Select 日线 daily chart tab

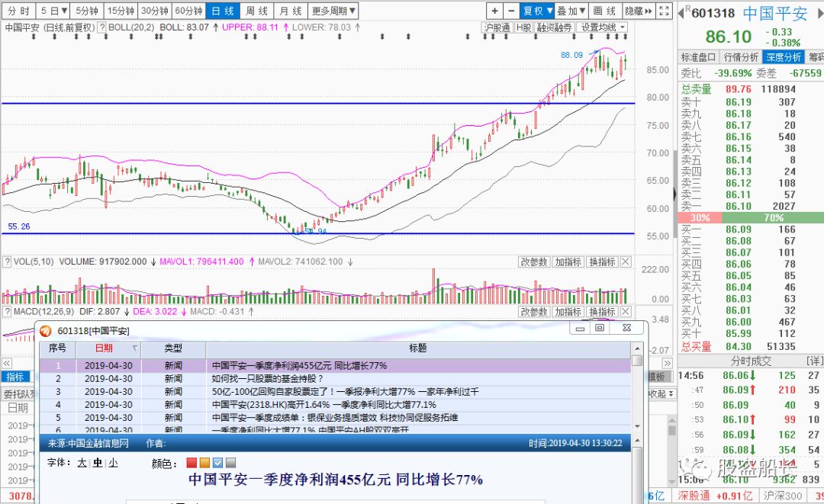(x=222, y=11)
